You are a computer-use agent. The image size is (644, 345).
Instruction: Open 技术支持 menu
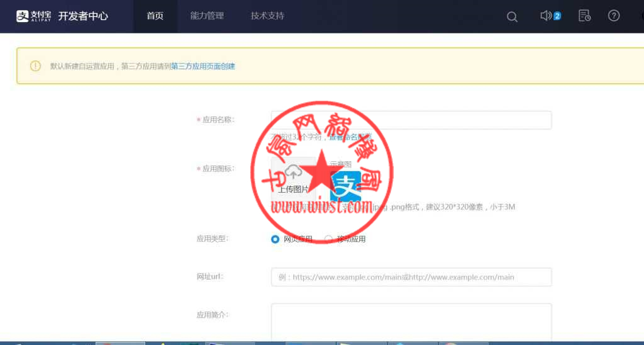tap(267, 16)
